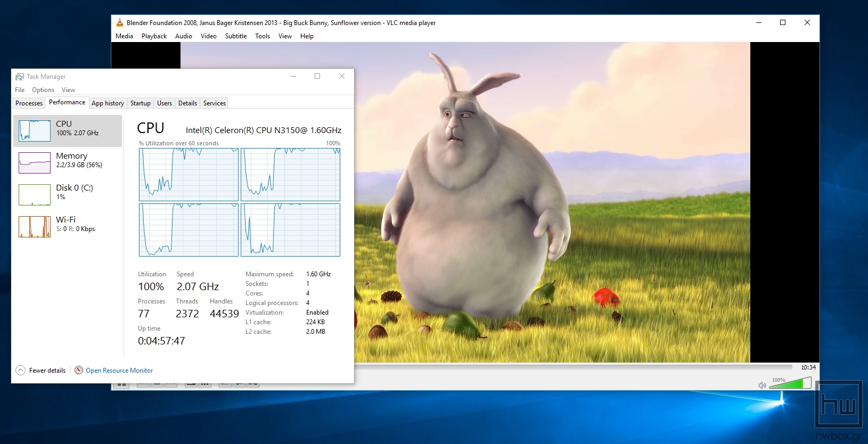The image size is (868, 444).
Task: Close the VLC media player window
Action: coord(807,22)
